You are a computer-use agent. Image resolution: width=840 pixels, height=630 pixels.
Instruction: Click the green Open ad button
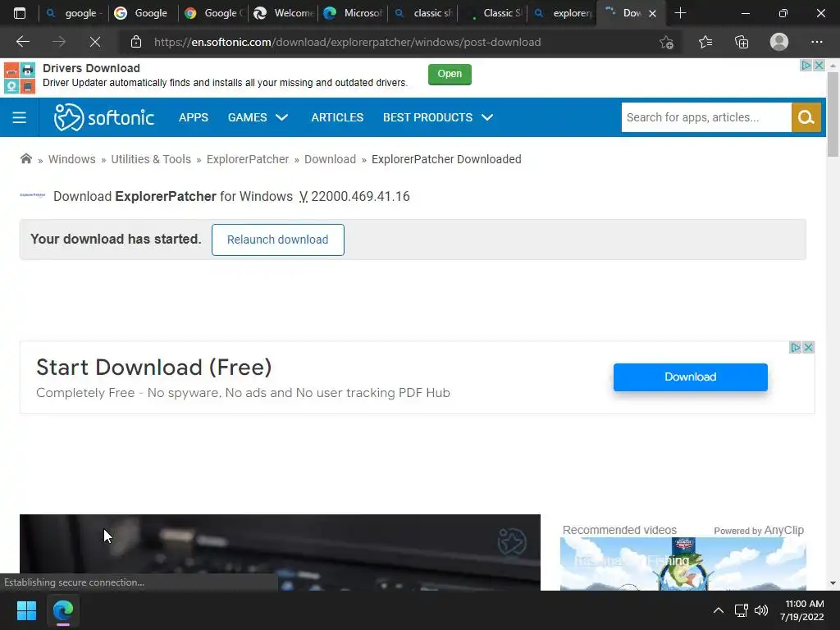(x=450, y=74)
